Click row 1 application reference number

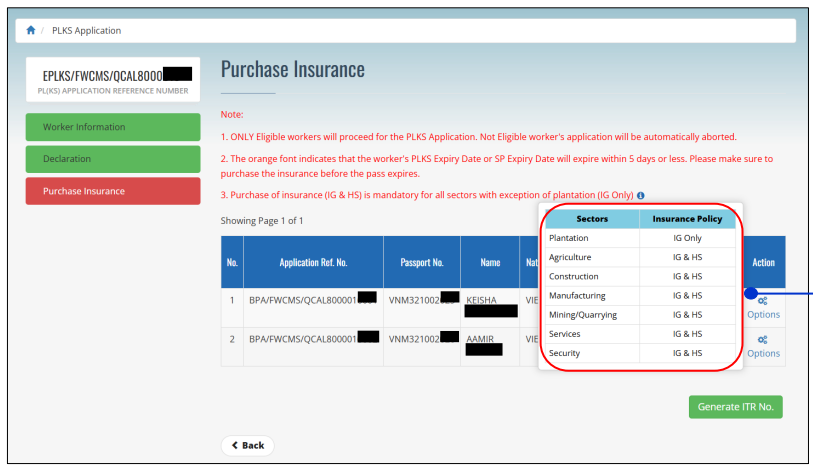coord(313,300)
